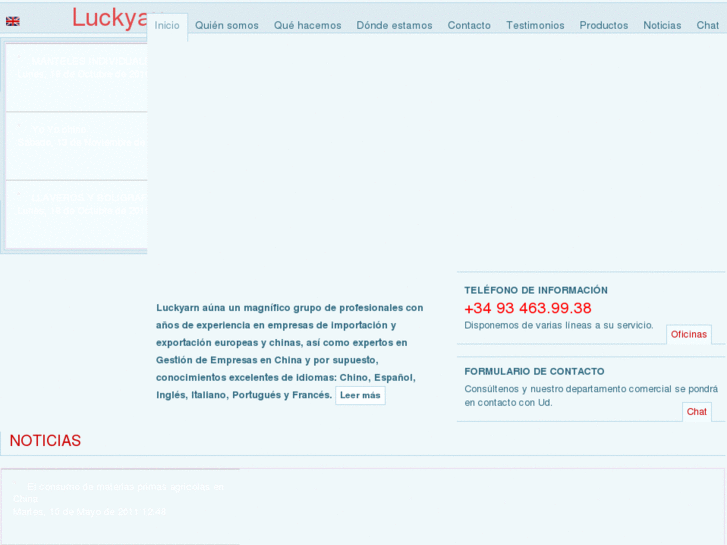Select the phone number +34 93 463.99.38
727x545 pixels.
pyautogui.click(x=528, y=308)
